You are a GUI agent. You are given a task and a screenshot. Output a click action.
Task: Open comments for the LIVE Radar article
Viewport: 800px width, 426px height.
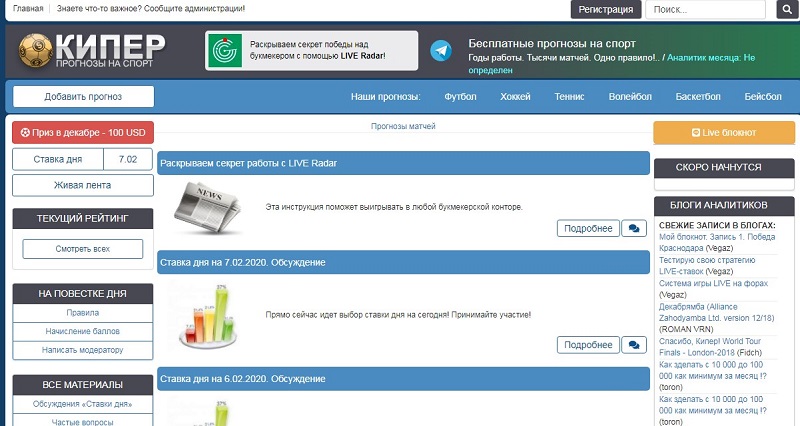[633, 228]
